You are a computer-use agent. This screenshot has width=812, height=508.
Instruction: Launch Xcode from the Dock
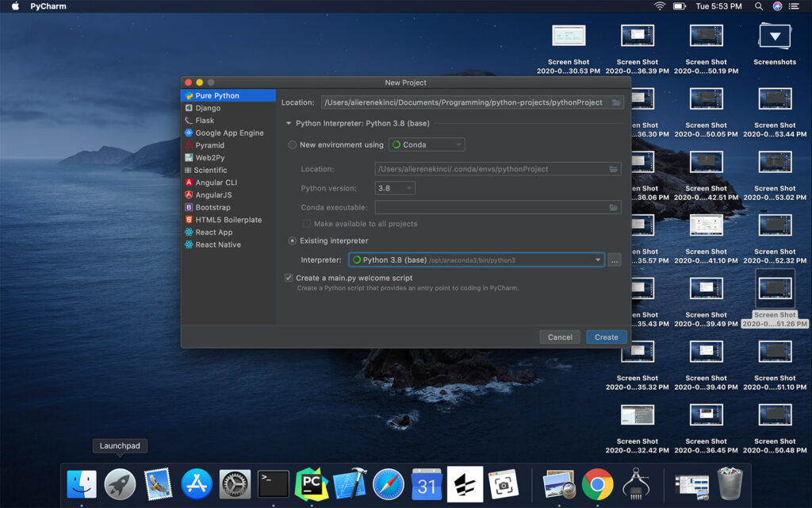tap(350, 485)
